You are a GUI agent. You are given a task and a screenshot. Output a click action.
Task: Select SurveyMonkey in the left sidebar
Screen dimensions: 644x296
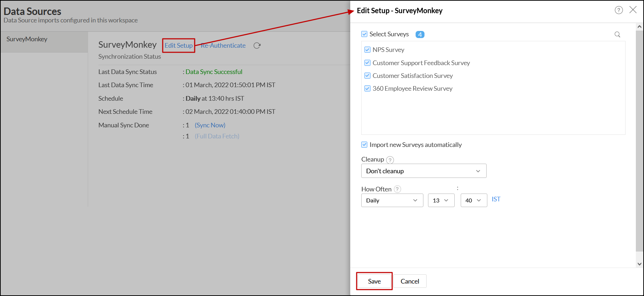pyautogui.click(x=27, y=39)
